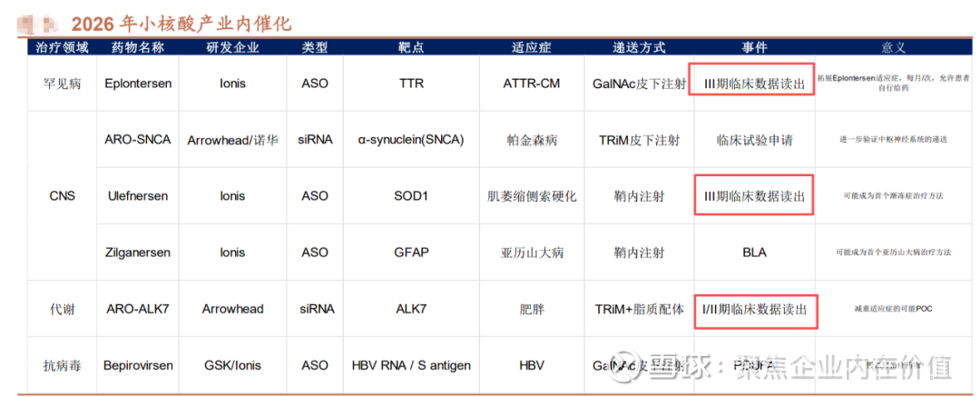Click the "肌萎缩侧索硬化" indication cell

(x=531, y=196)
